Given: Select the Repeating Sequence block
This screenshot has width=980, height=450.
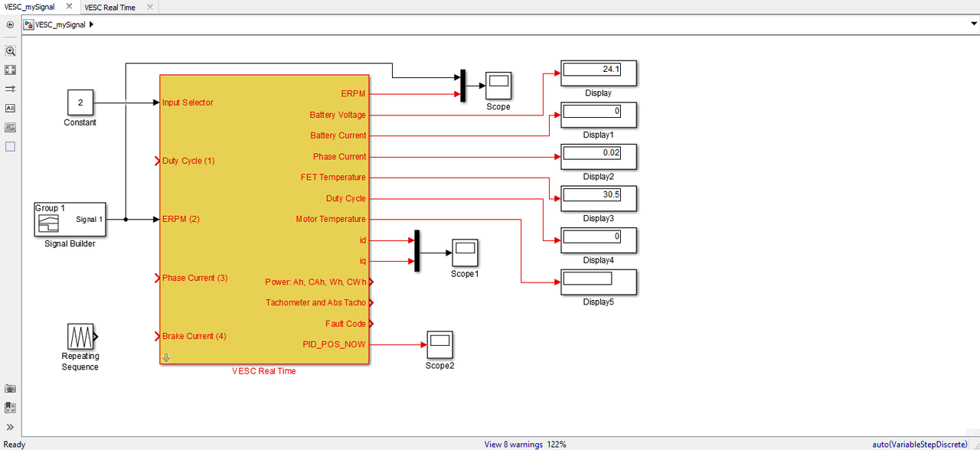Looking at the screenshot, I should (80, 336).
